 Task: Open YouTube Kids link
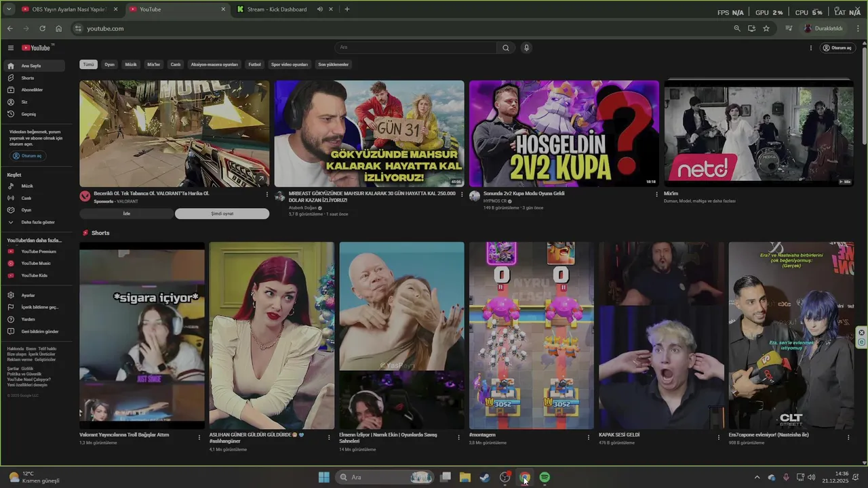35,275
